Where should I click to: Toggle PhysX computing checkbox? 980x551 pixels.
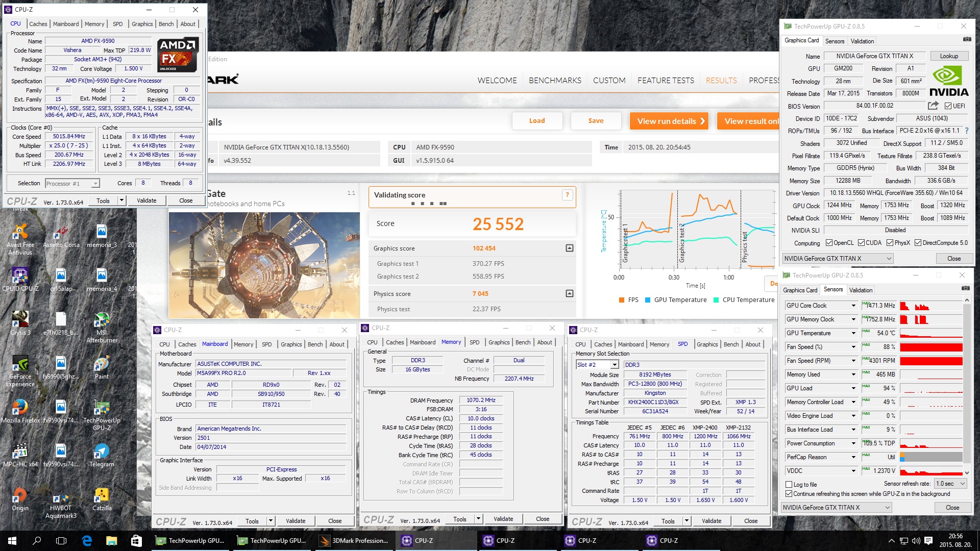[890, 243]
